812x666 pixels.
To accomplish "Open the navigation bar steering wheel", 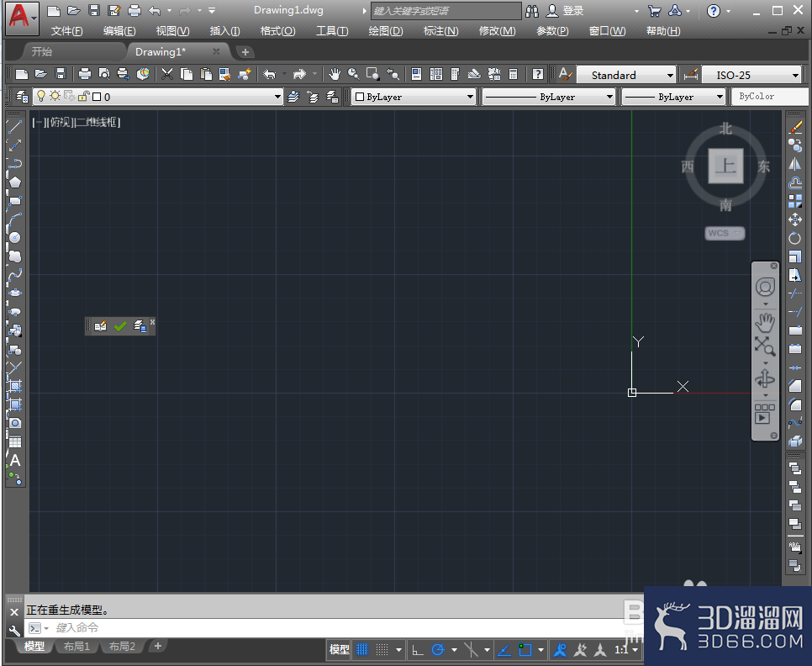I will click(x=765, y=287).
